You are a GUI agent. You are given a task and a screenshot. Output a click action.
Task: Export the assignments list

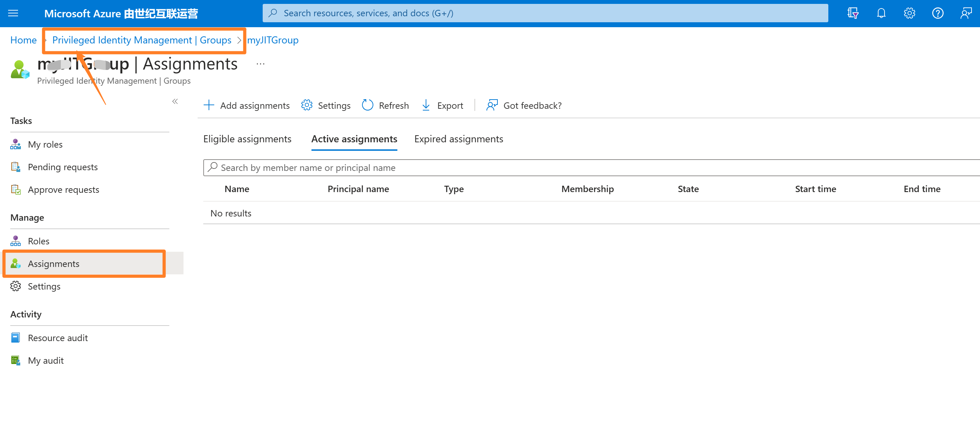[442, 105]
